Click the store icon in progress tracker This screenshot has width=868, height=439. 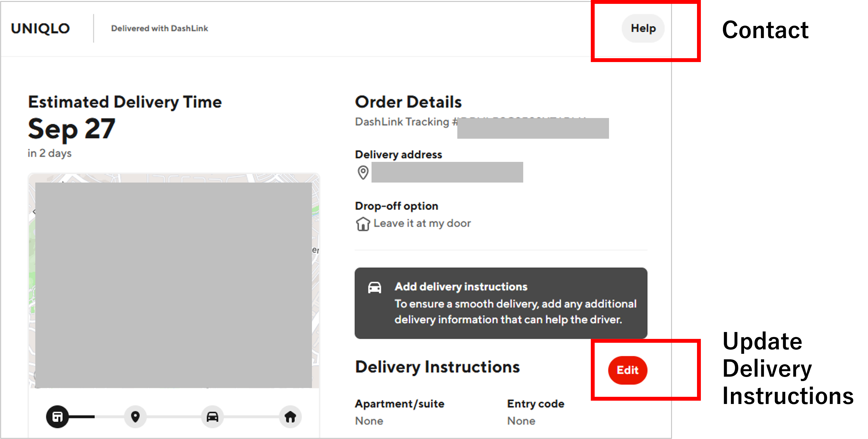[x=57, y=417]
